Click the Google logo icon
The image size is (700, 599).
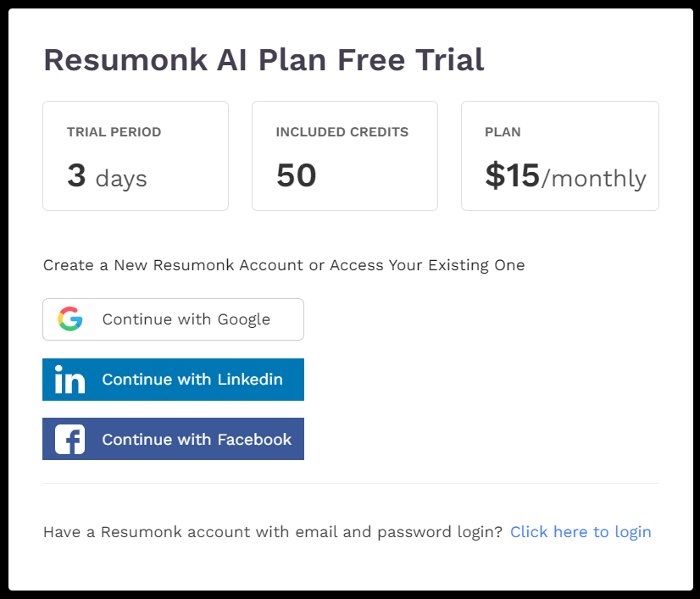click(x=70, y=319)
